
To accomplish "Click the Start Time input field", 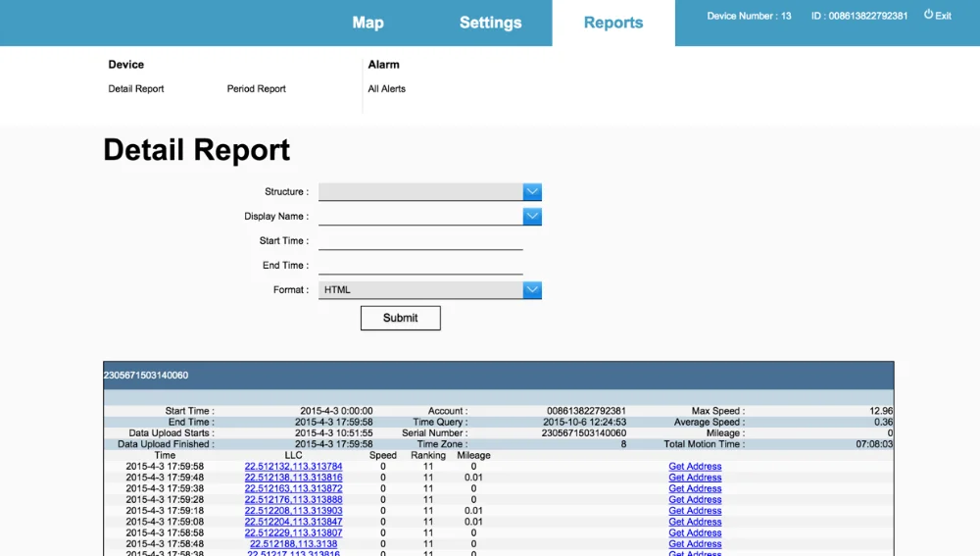I will click(420, 241).
